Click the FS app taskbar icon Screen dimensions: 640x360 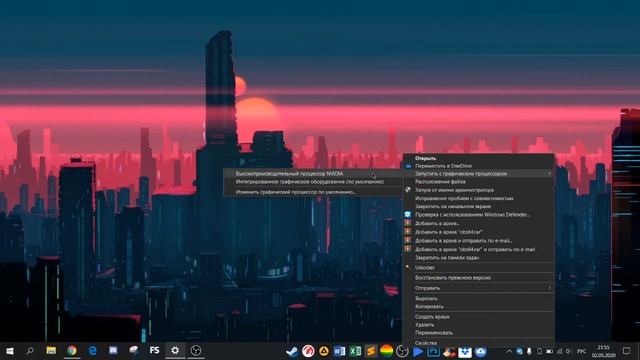[154, 351]
